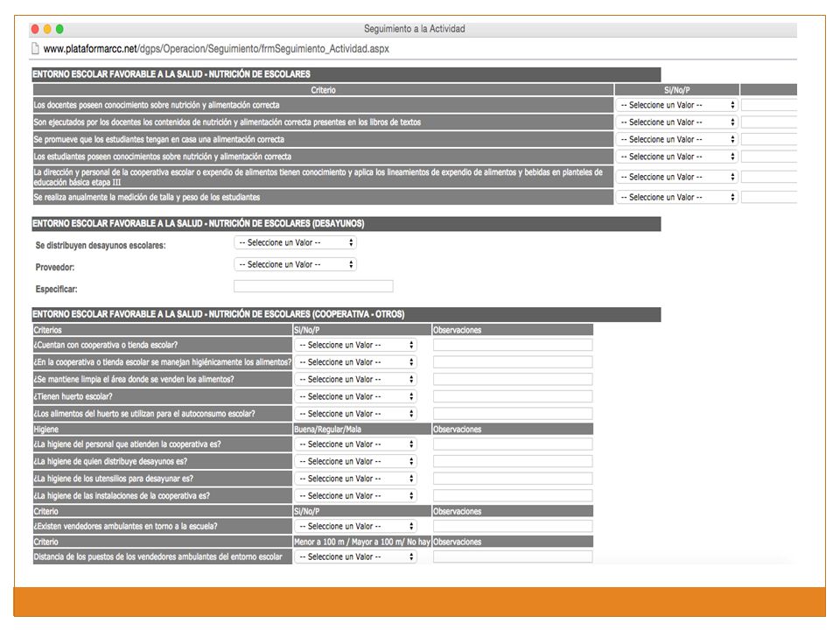Click Observaciones header above cooperativa rows
The width and height of the screenshot is (840, 630).
pos(513,330)
